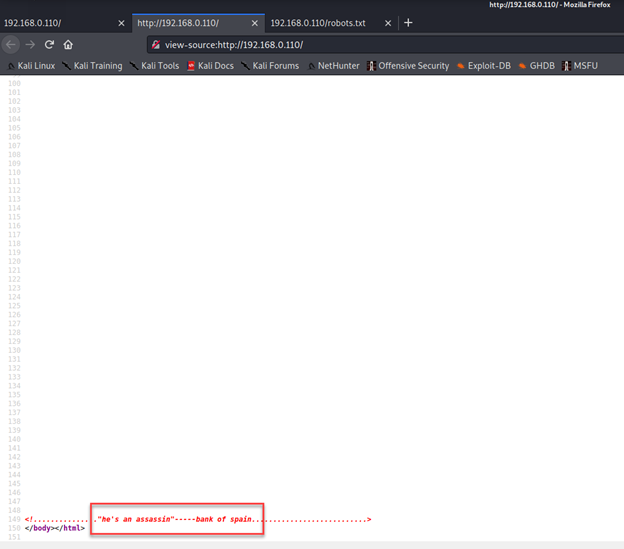Open the Kali Docs bookmark
The width and height of the screenshot is (624, 549).
210,66
